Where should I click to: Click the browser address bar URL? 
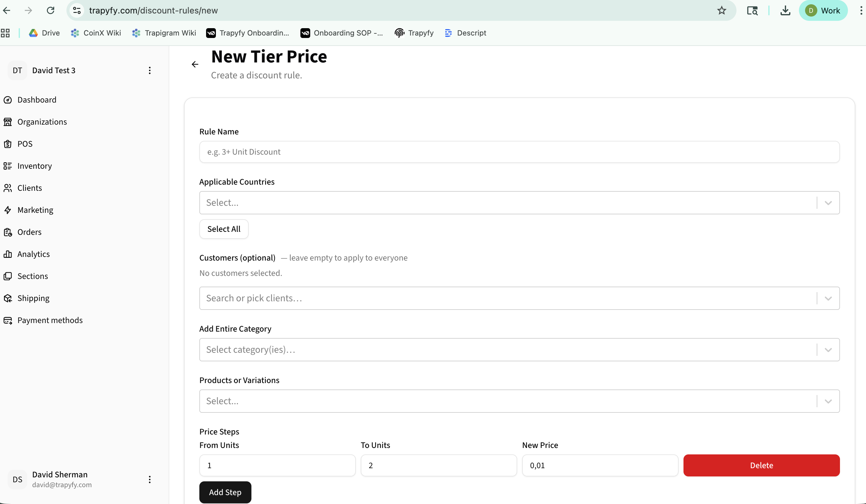tap(153, 10)
